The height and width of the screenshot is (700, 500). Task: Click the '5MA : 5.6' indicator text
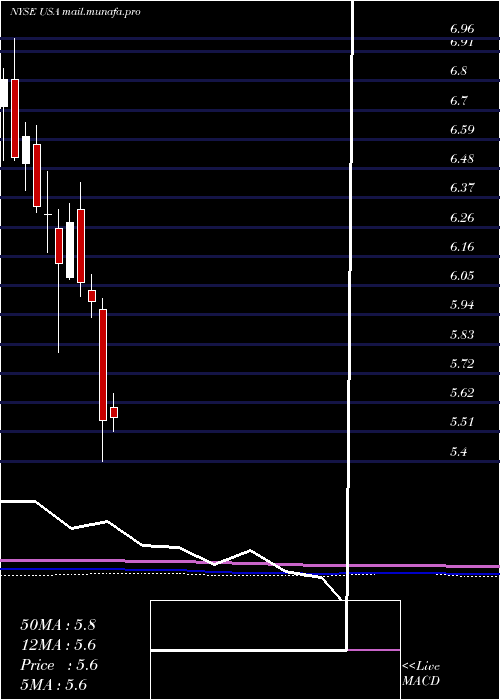coord(54,685)
